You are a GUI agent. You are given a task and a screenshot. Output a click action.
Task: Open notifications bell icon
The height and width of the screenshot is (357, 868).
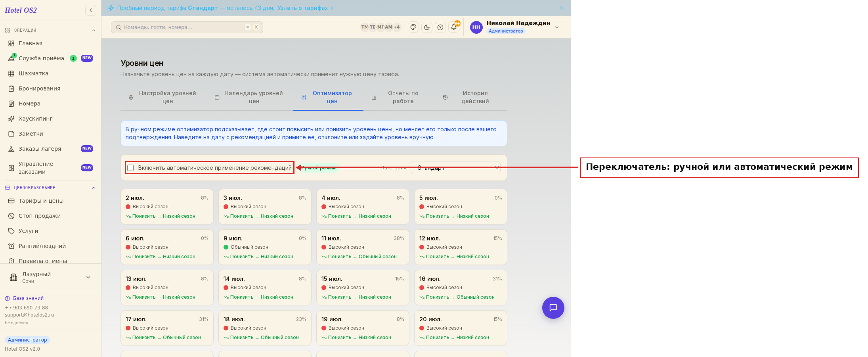click(x=454, y=27)
